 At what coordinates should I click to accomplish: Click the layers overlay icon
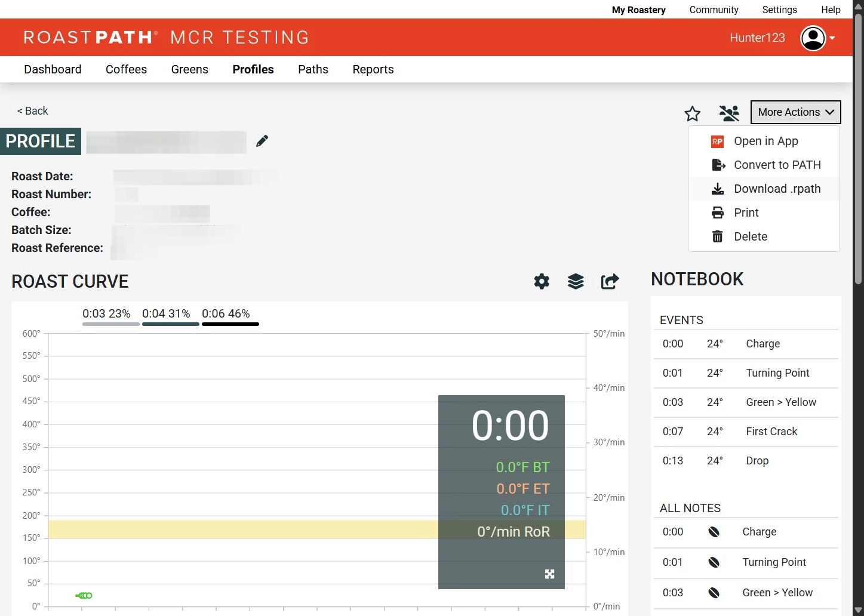(576, 281)
